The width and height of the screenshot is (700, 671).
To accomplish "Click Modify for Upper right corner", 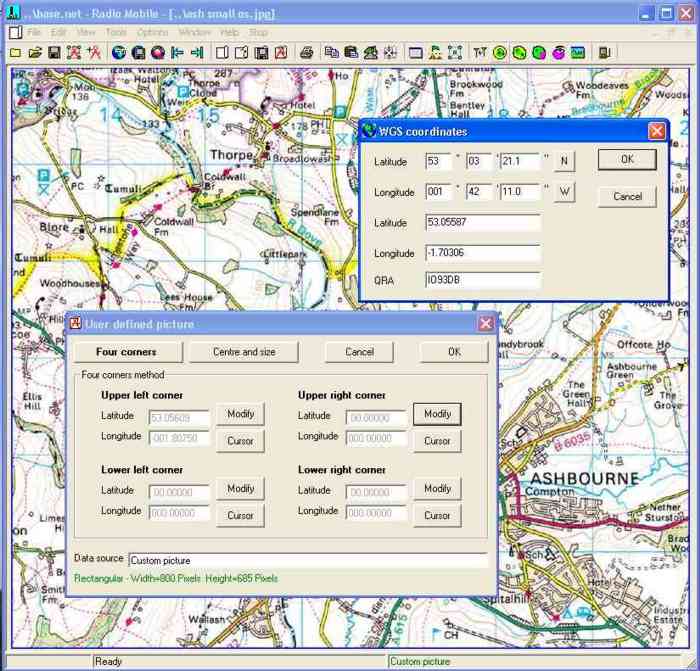I will [437, 414].
